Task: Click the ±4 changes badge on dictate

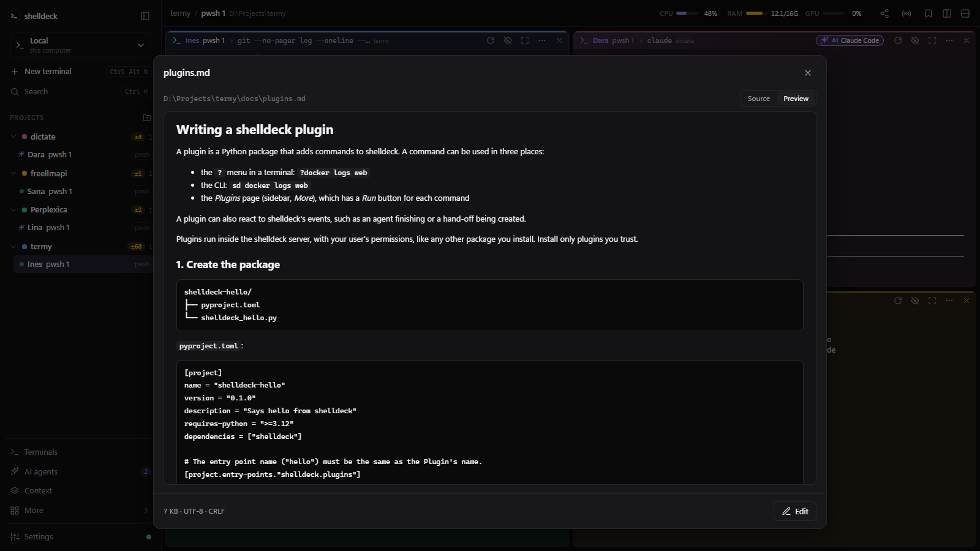Action: tap(138, 137)
